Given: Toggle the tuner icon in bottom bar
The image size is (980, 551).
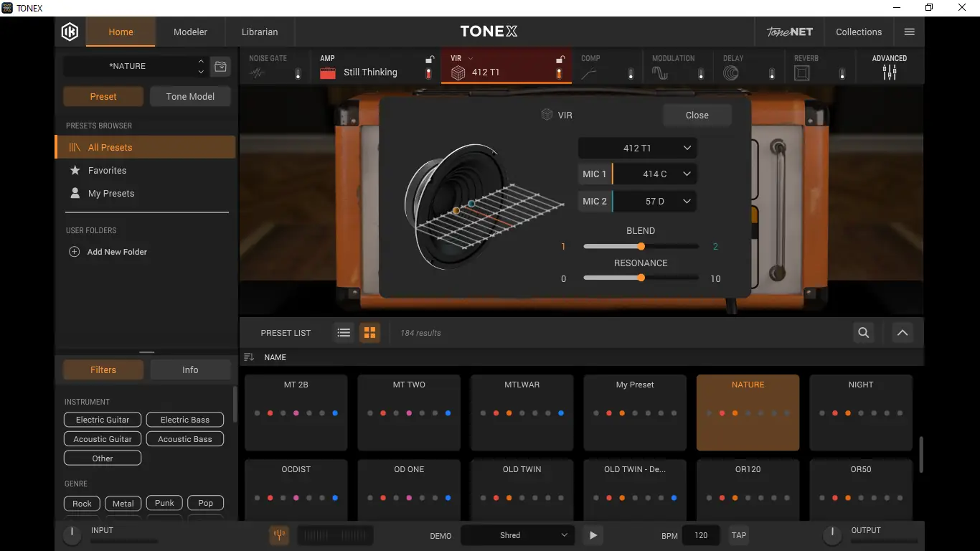Looking at the screenshot, I should tap(279, 535).
